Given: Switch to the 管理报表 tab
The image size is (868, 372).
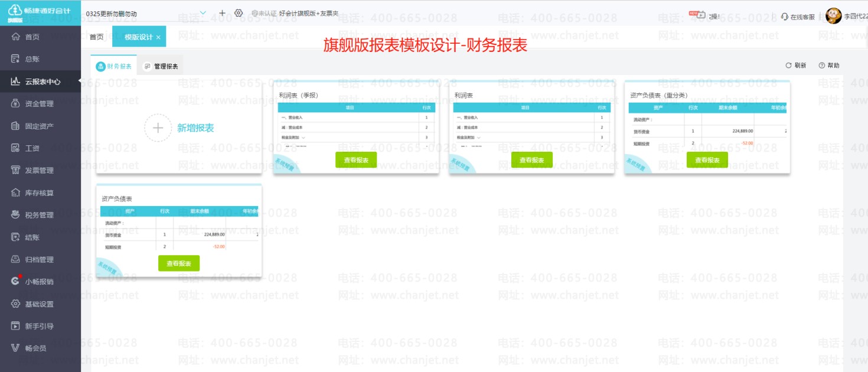Looking at the screenshot, I should (161, 67).
